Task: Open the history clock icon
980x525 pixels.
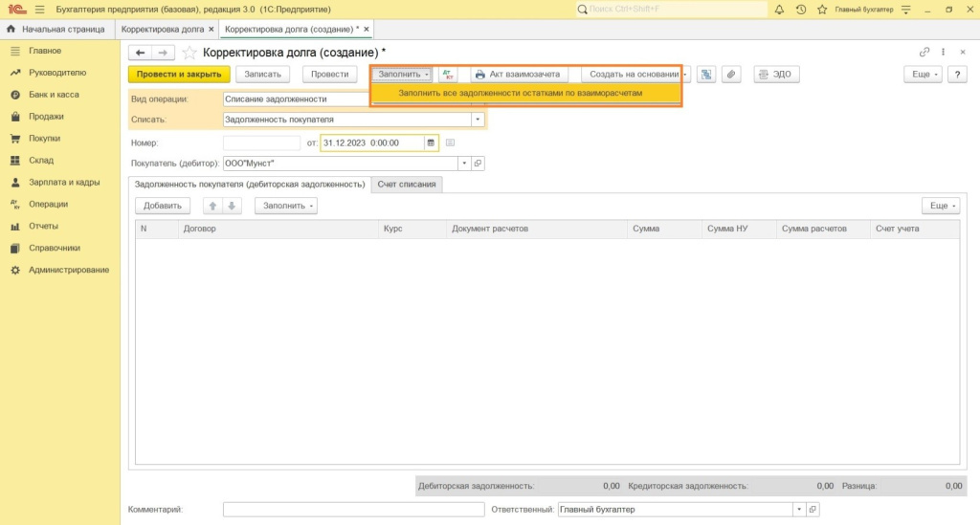Action: 801,10
